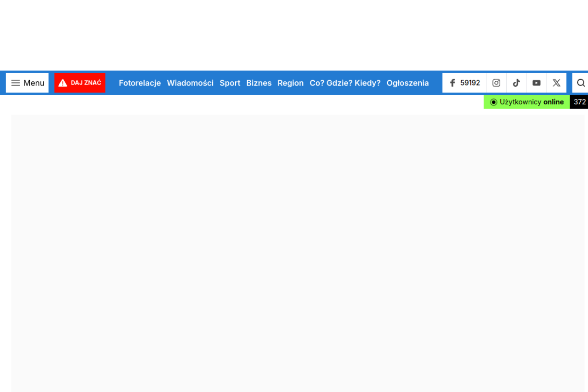Go to the Ogłoszenia classifieds link
This screenshot has height=392, width=588.
(407, 83)
